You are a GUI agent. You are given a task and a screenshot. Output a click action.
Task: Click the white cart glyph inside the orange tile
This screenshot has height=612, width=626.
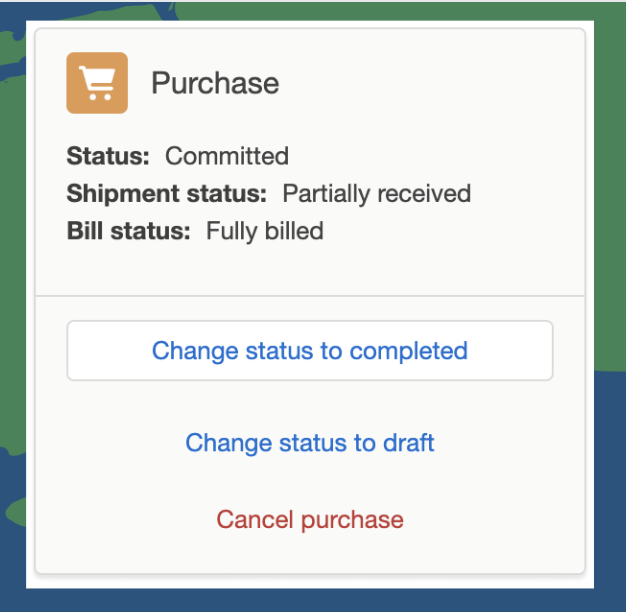pyautogui.click(x=98, y=83)
